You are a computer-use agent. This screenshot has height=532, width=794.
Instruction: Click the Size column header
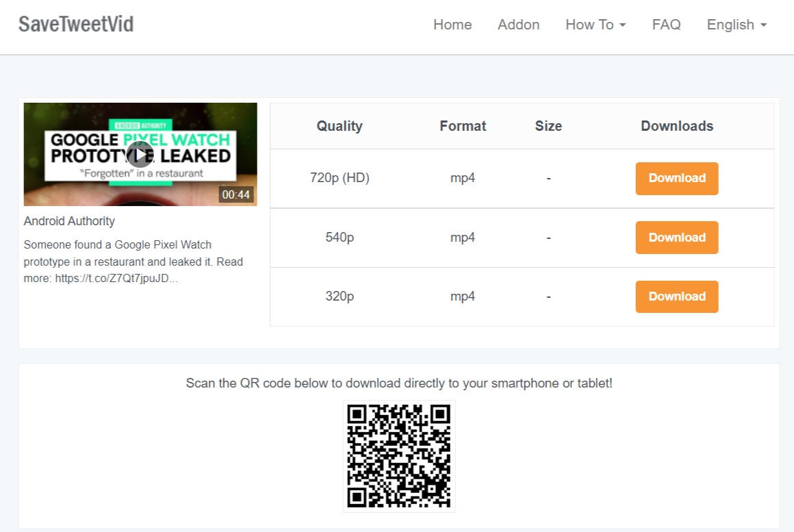[x=548, y=126]
